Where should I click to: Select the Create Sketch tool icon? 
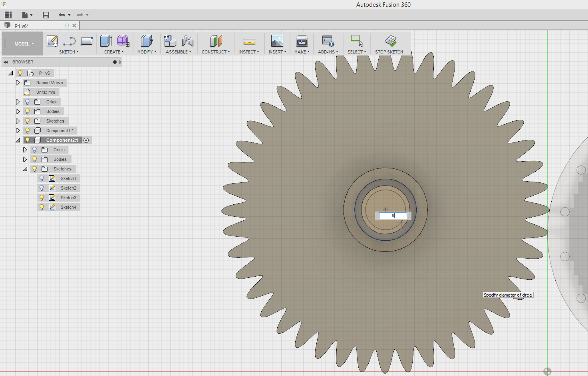pos(52,41)
